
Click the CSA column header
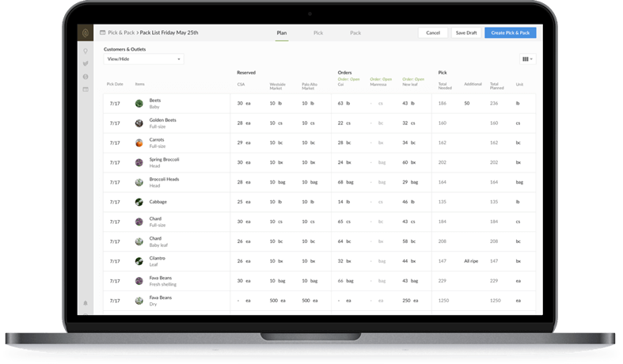click(x=241, y=85)
